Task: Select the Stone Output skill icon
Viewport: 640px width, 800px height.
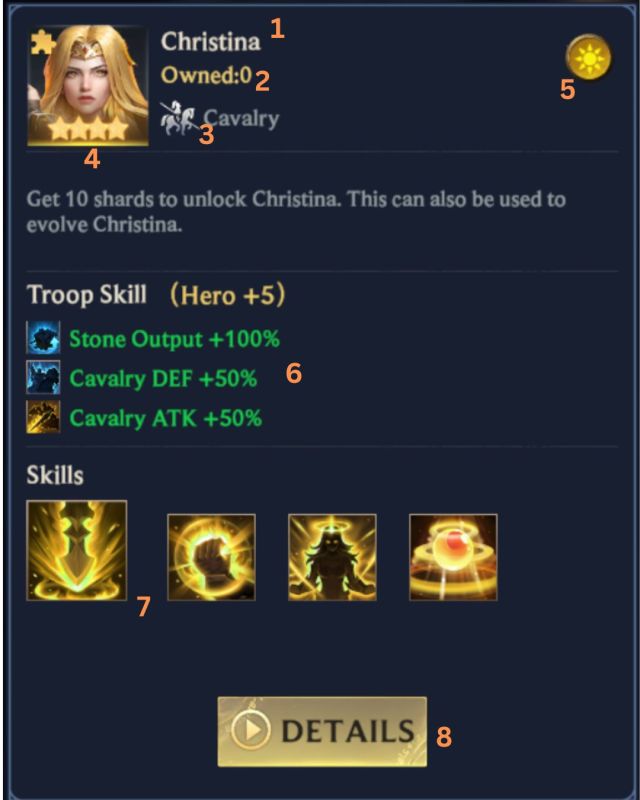Action: pyautogui.click(x=43, y=337)
